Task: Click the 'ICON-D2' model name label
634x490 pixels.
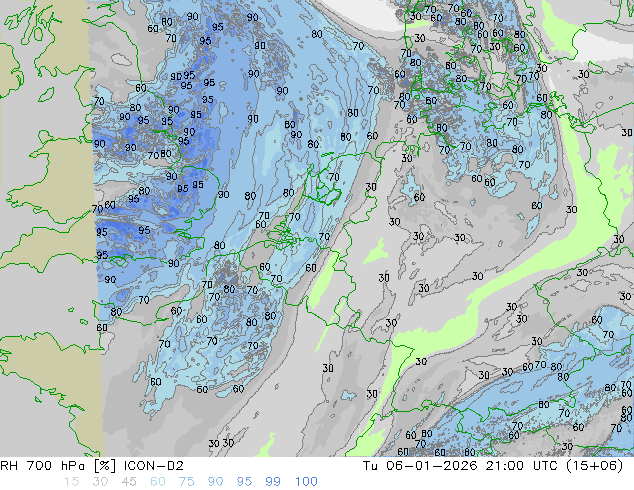Action: pyautogui.click(x=154, y=466)
